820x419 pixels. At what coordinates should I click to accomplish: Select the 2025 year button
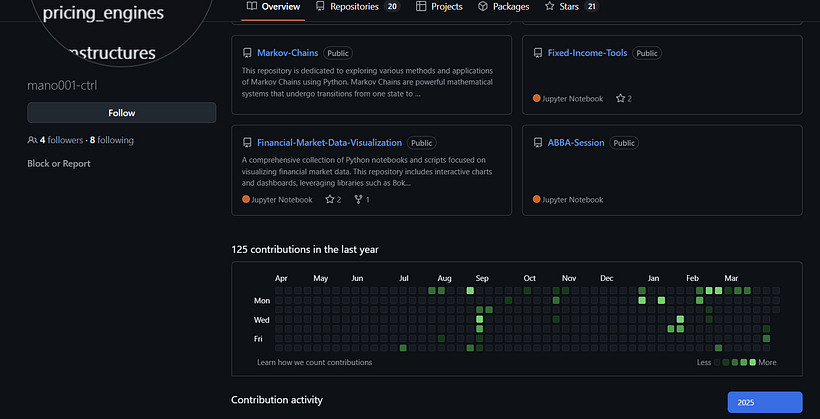[765, 403]
